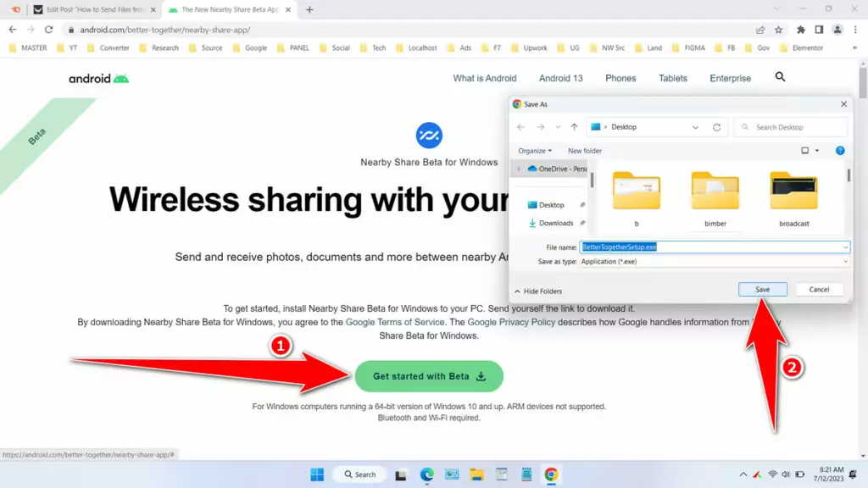Click the File name input field
The width and height of the screenshot is (868, 488).
click(x=710, y=247)
